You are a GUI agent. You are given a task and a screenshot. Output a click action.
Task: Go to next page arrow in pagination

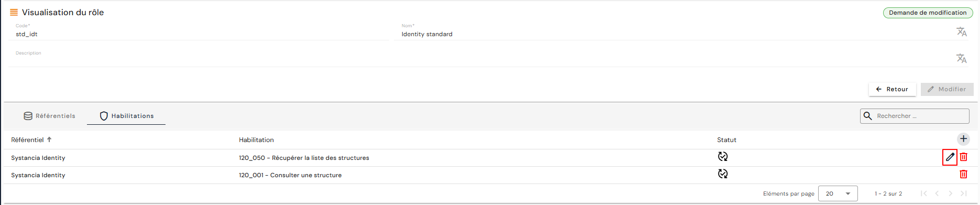[x=950, y=193]
